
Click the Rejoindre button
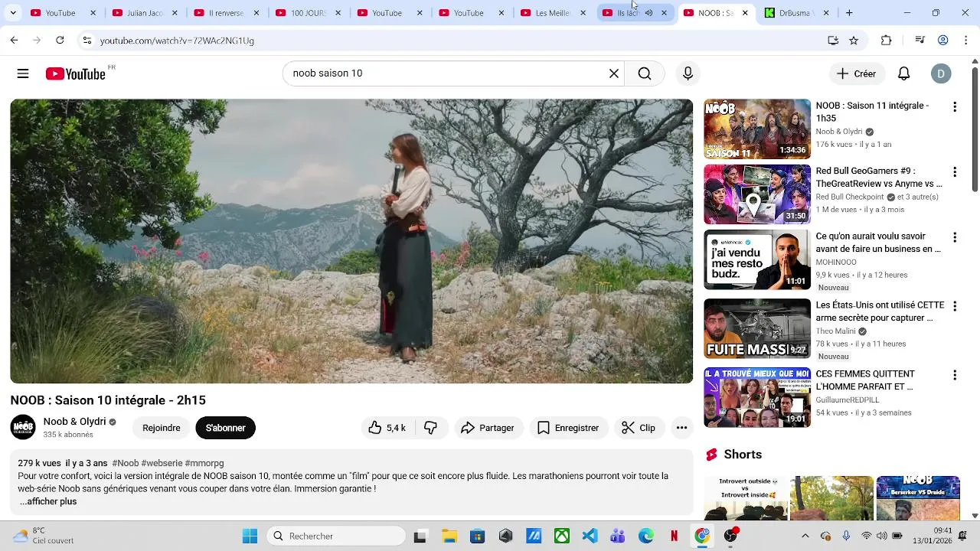(x=162, y=428)
